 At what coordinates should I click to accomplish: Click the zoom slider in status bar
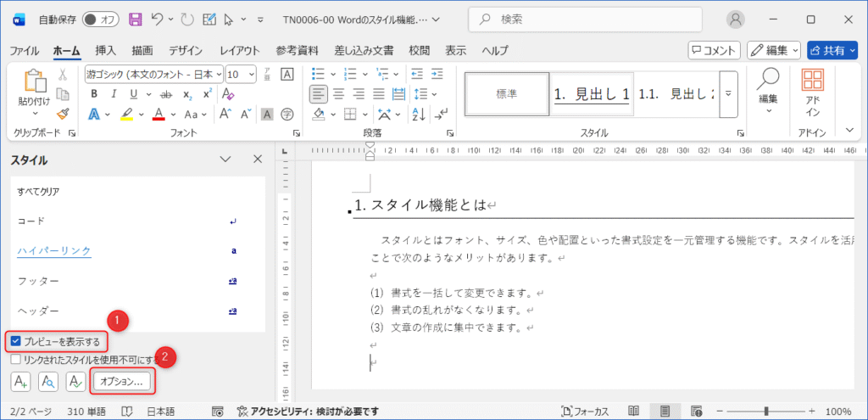click(x=769, y=412)
